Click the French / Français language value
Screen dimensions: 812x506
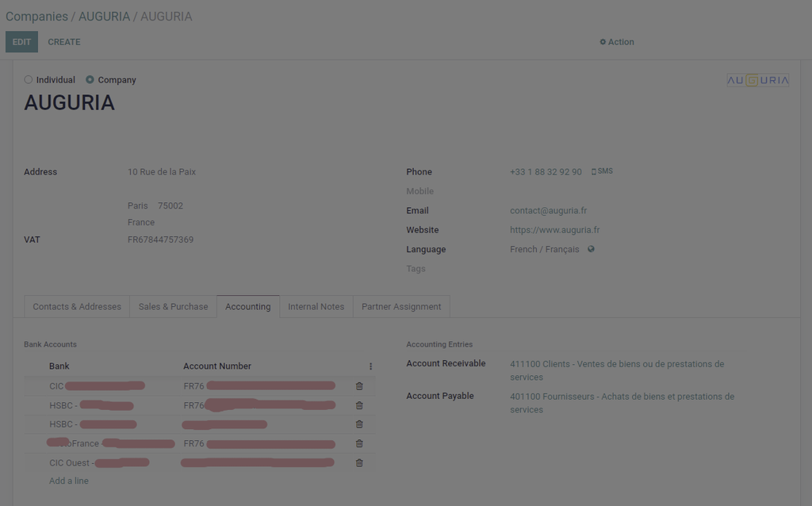tap(544, 250)
